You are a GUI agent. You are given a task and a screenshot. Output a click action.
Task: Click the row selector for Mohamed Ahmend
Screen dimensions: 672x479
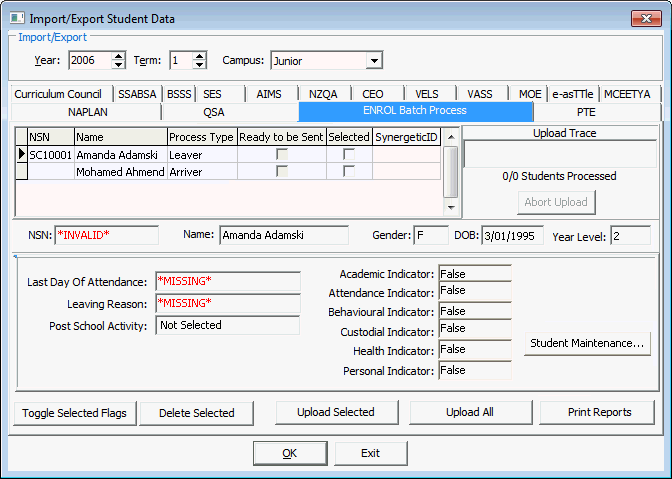pyautogui.click(x=21, y=171)
